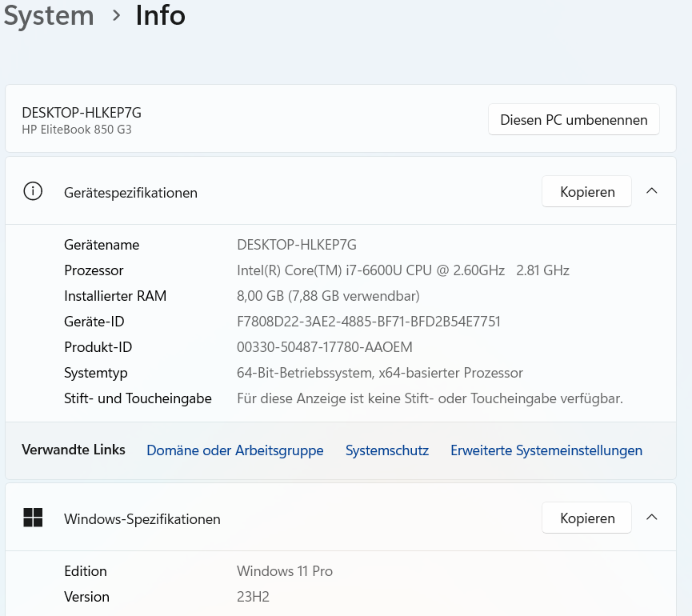Click the Version label
692x616 pixels.
[86, 597]
